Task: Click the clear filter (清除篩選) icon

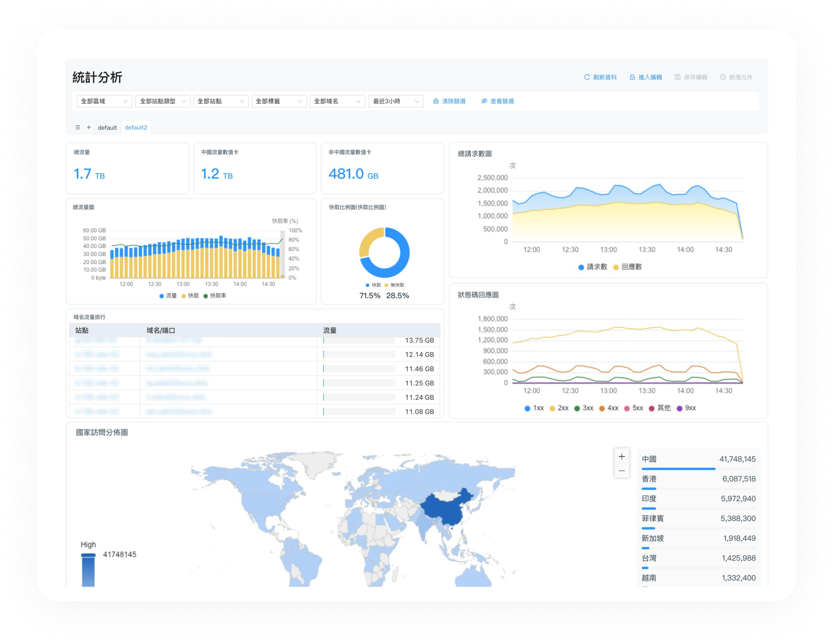Action: point(436,101)
